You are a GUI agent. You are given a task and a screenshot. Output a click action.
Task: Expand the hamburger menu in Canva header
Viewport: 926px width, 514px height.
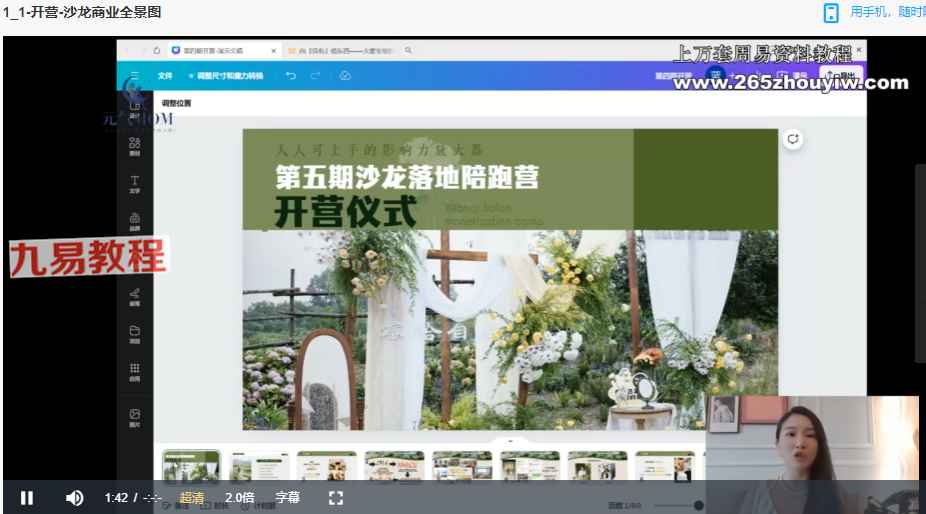pyautogui.click(x=134, y=76)
